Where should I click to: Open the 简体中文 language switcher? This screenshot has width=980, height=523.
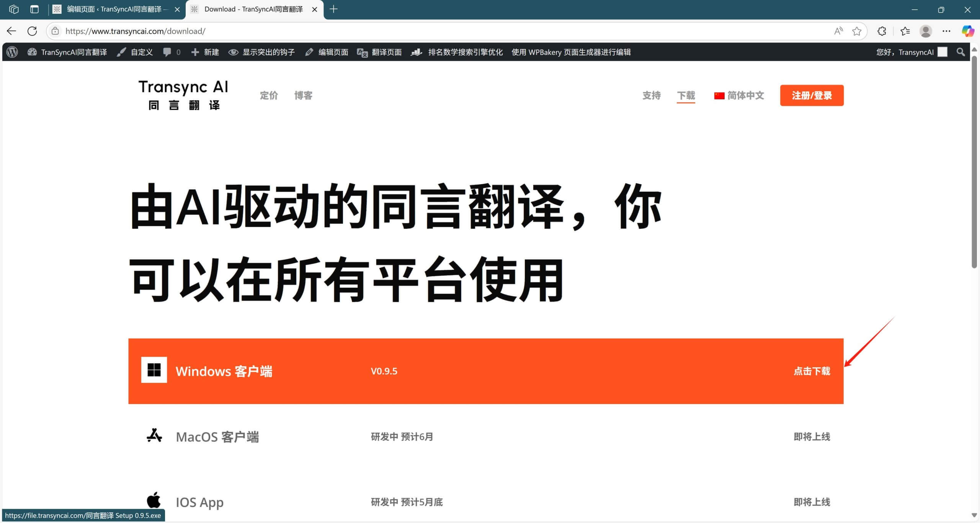[x=739, y=95]
